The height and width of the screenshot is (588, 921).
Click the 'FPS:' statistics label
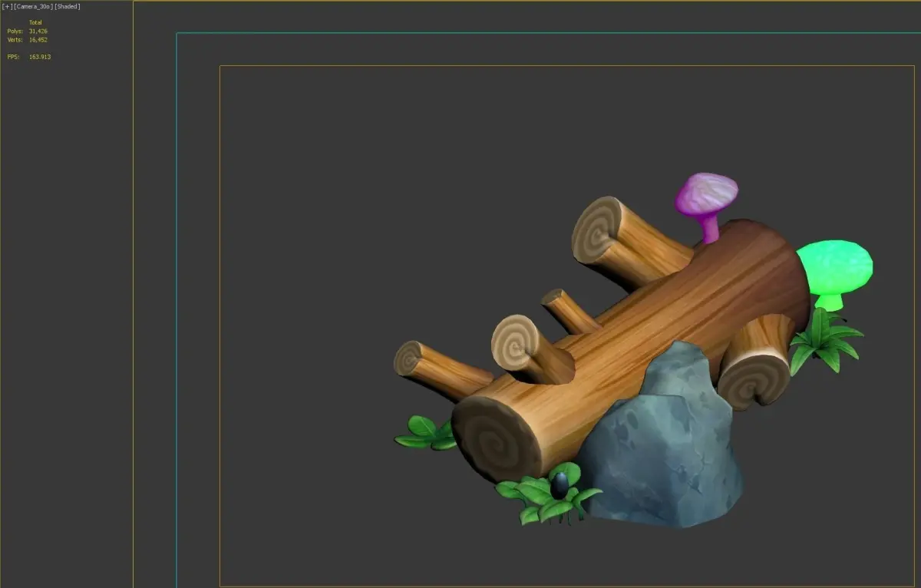(x=14, y=57)
